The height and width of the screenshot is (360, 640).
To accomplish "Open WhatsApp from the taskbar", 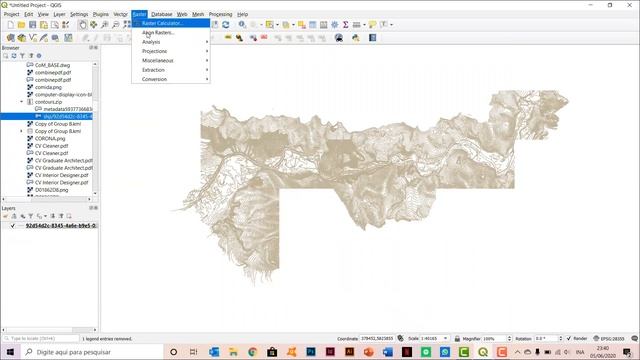I will [x=445, y=352].
